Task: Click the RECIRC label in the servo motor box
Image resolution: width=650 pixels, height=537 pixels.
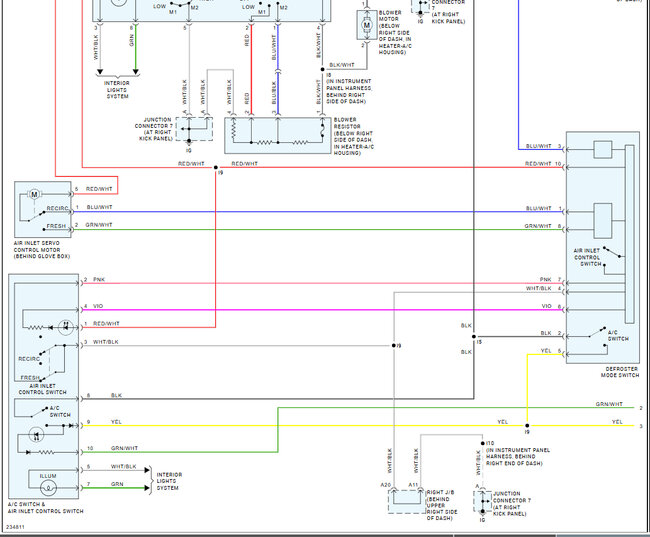Action: [57, 208]
